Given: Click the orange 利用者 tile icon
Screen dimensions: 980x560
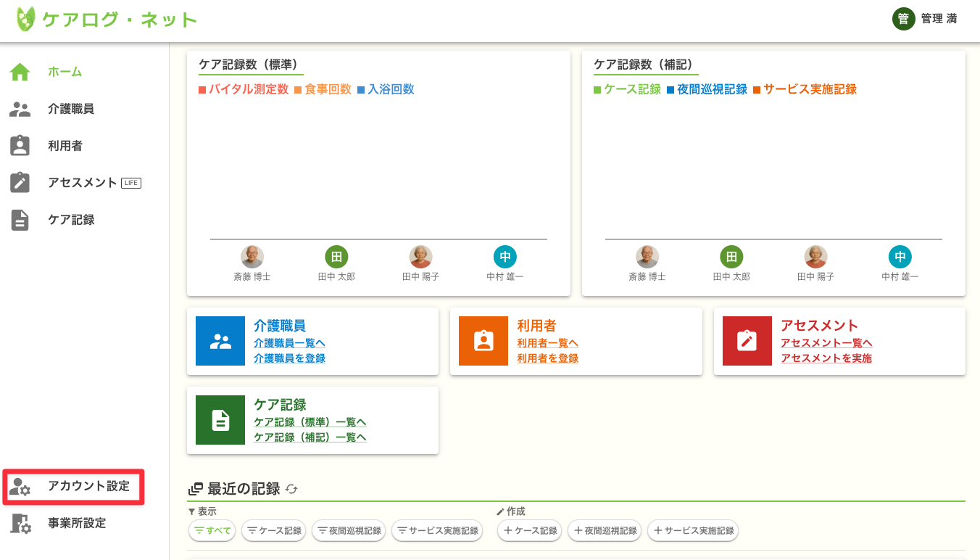Looking at the screenshot, I should point(483,341).
